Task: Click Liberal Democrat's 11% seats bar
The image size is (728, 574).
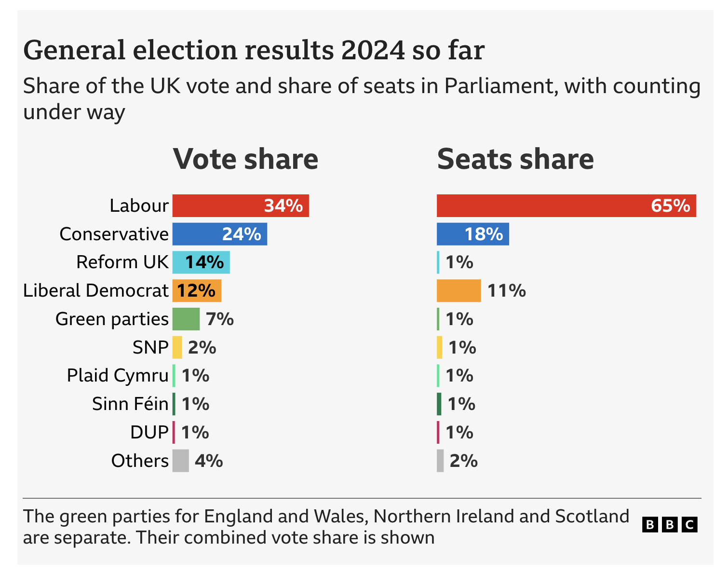Action: pos(458,291)
